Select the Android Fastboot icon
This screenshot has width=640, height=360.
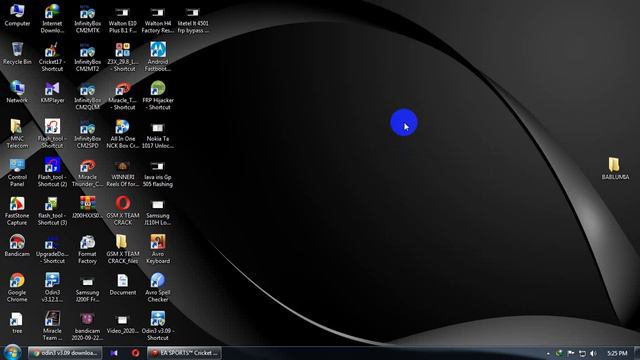158,57
